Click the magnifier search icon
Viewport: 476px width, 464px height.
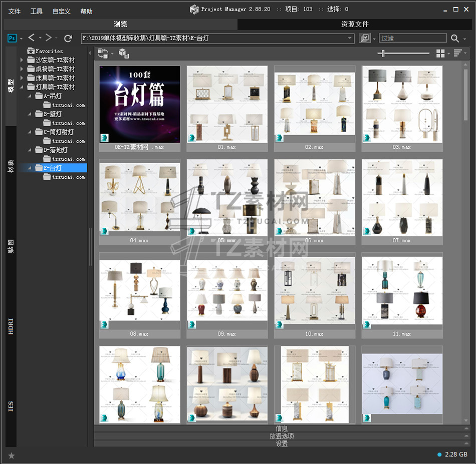point(454,38)
